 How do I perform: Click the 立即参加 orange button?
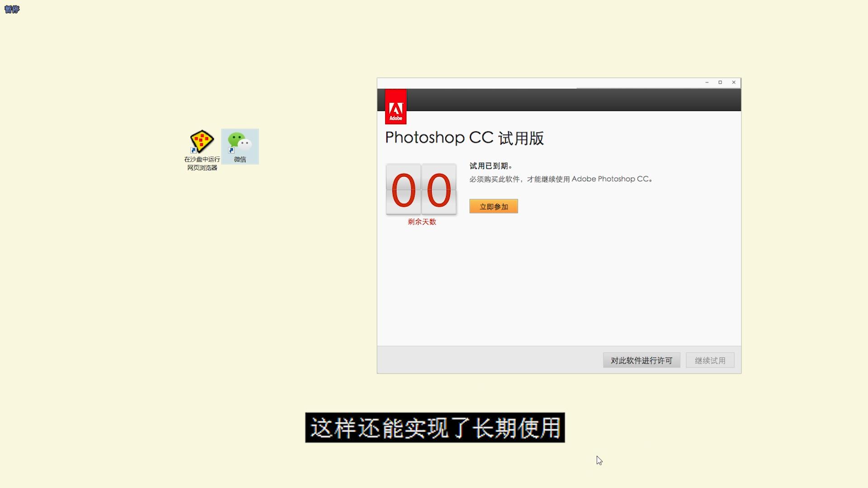[493, 206]
